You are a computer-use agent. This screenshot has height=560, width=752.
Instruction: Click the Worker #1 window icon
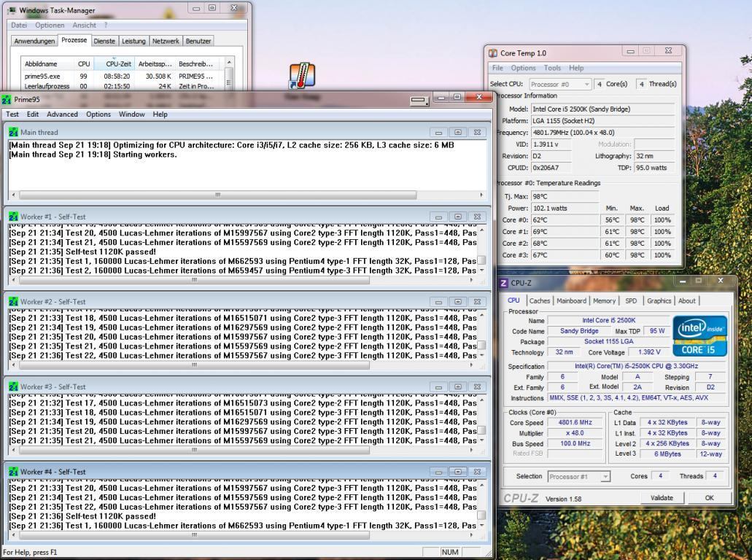click(x=13, y=217)
